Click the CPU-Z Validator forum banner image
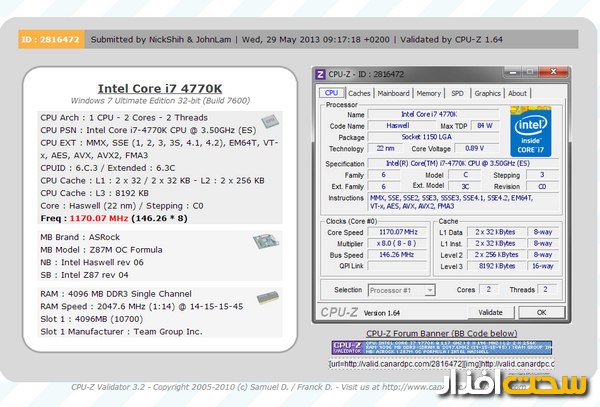 (x=442, y=347)
